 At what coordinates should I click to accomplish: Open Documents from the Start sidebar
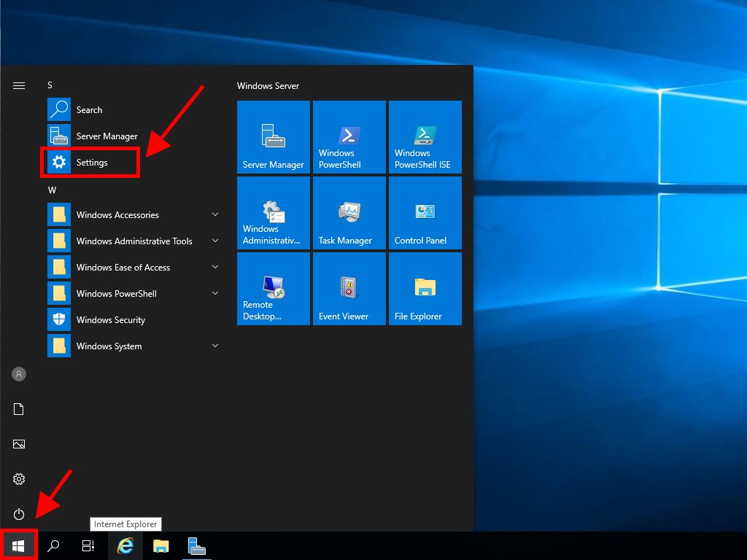[x=19, y=409]
